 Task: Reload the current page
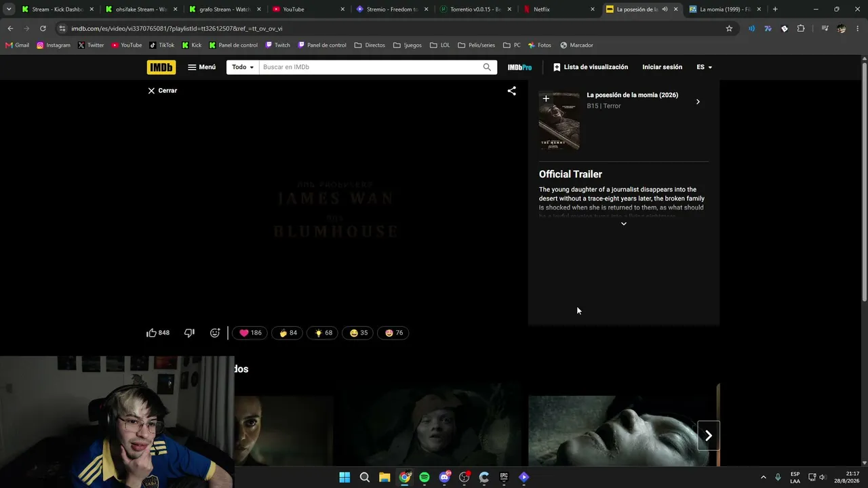pos(43,28)
